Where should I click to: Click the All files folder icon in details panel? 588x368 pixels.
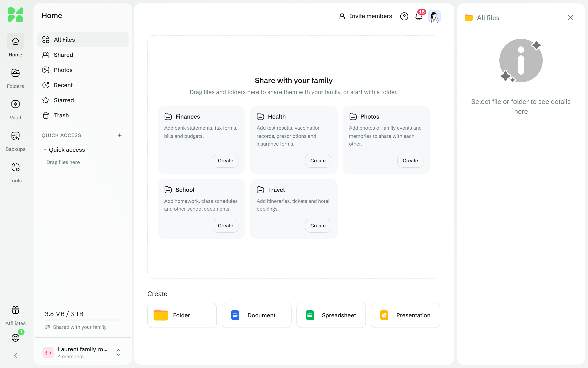[x=468, y=18]
